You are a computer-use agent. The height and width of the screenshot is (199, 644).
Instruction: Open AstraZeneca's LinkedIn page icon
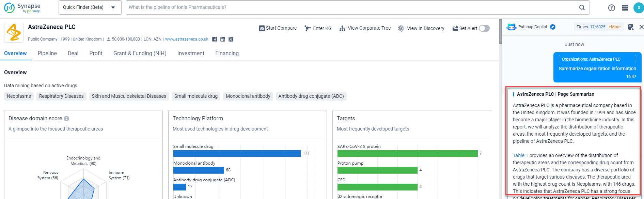coord(223,39)
